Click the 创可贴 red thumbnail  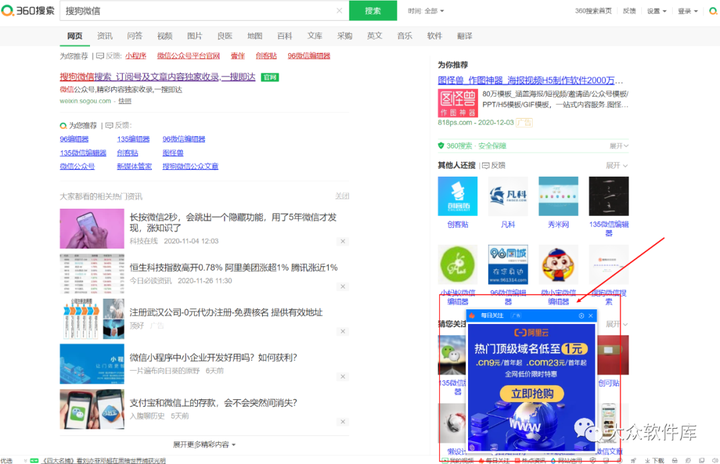click(613, 355)
